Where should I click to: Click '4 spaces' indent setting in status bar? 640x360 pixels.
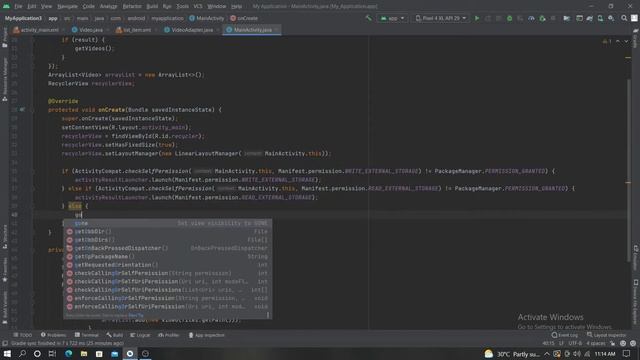(596, 344)
